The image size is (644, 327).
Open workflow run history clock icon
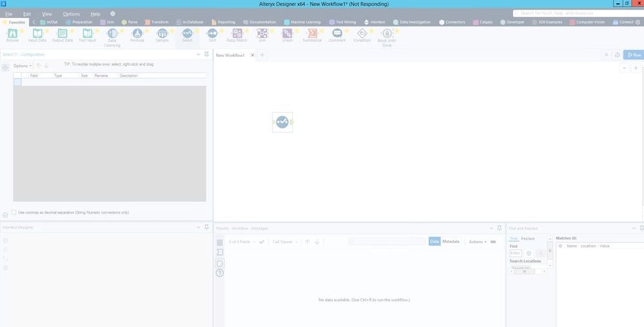pos(618,55)
